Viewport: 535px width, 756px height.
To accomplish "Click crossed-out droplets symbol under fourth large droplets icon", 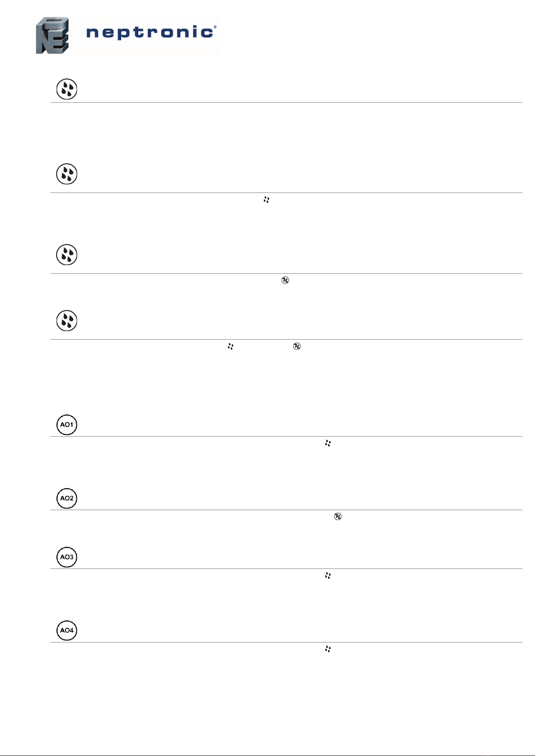I will tap(297, 346).
